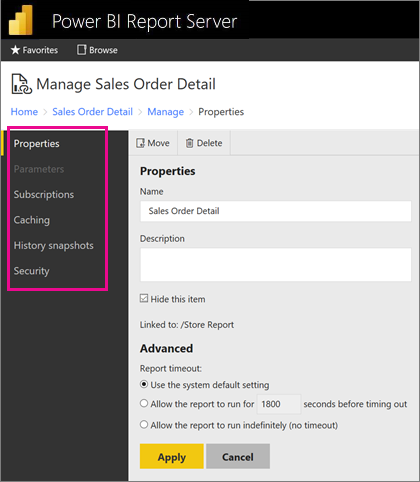Click the Move toolbar icon

pyautogui.click(x=140, y=143)
